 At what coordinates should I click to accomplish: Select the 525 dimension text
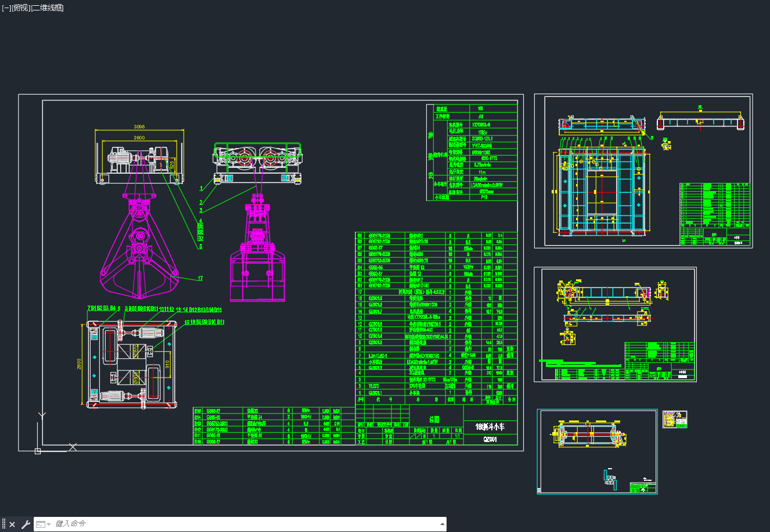172,164
